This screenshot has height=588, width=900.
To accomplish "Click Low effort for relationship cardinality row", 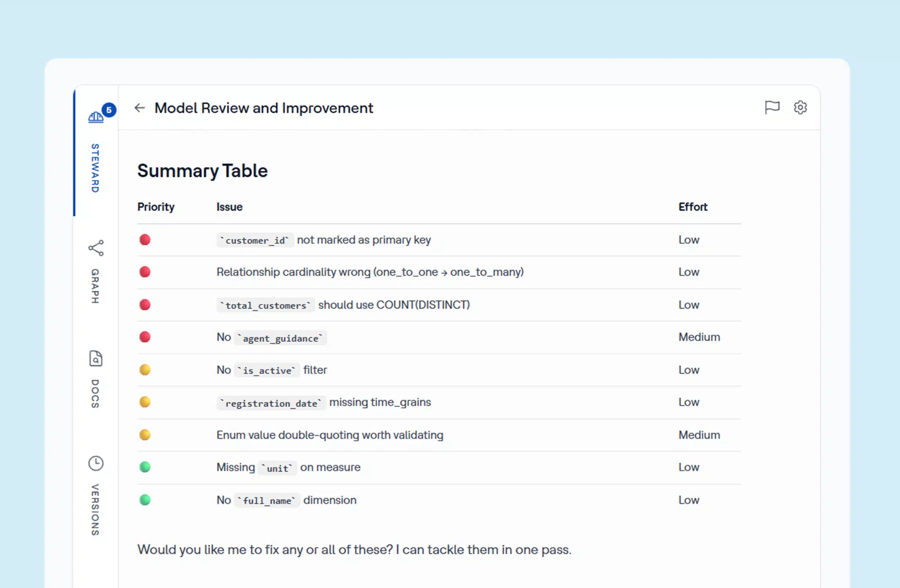I will coord(689,272).
